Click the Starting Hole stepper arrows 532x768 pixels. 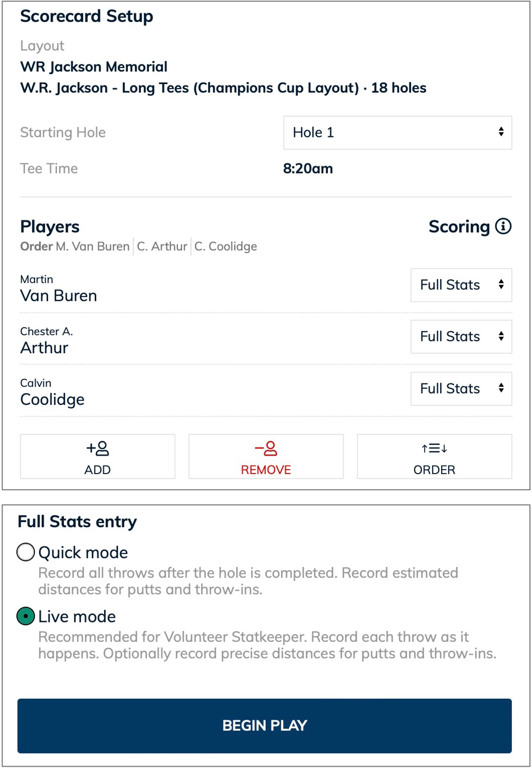pos(501,132)
